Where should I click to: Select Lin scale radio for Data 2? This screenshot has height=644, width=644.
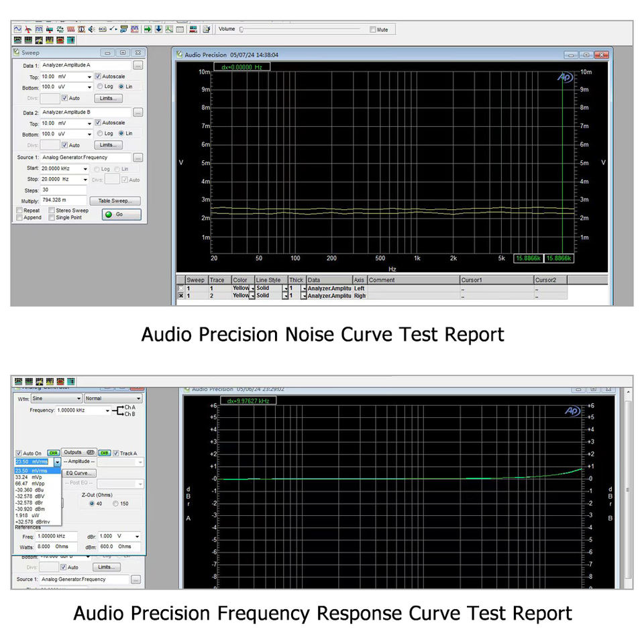(121, 133)
